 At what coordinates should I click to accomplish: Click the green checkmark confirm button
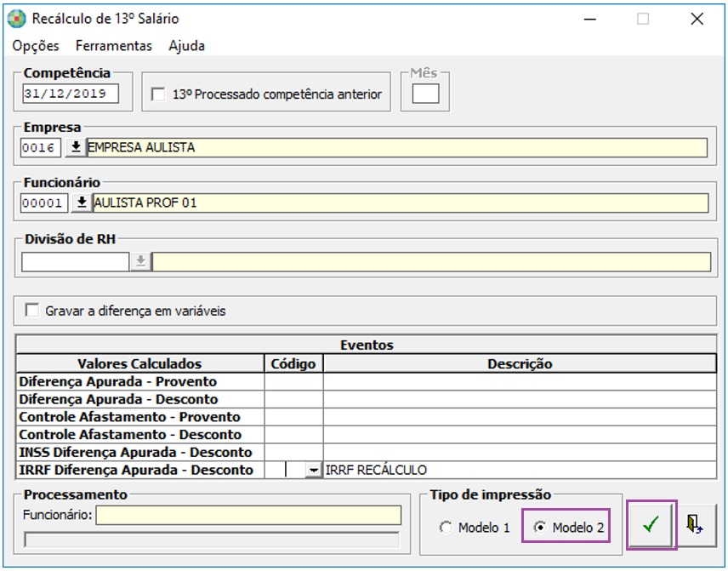[651, 524]
